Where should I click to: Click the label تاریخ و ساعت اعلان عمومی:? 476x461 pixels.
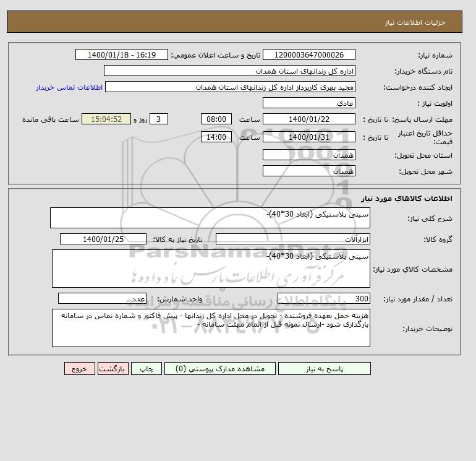[216, 55]
